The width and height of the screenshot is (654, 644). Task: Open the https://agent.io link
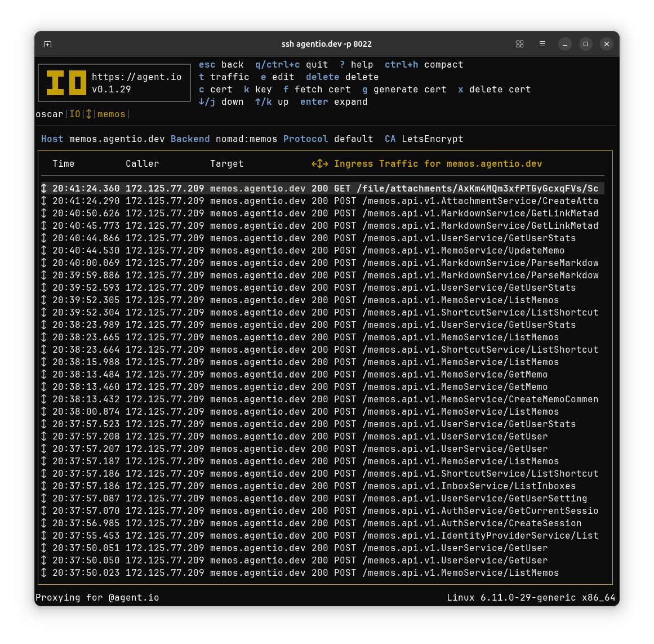tap(136, 77)
